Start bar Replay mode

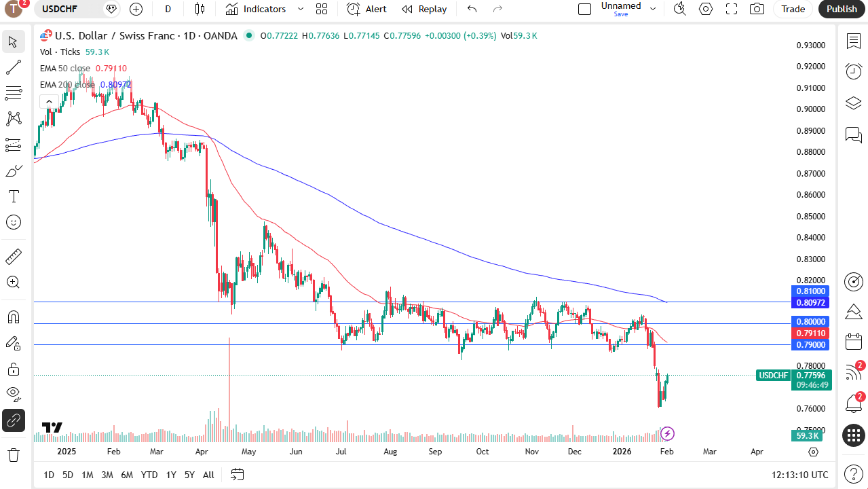pyautogui.click(x=424, y=9)
